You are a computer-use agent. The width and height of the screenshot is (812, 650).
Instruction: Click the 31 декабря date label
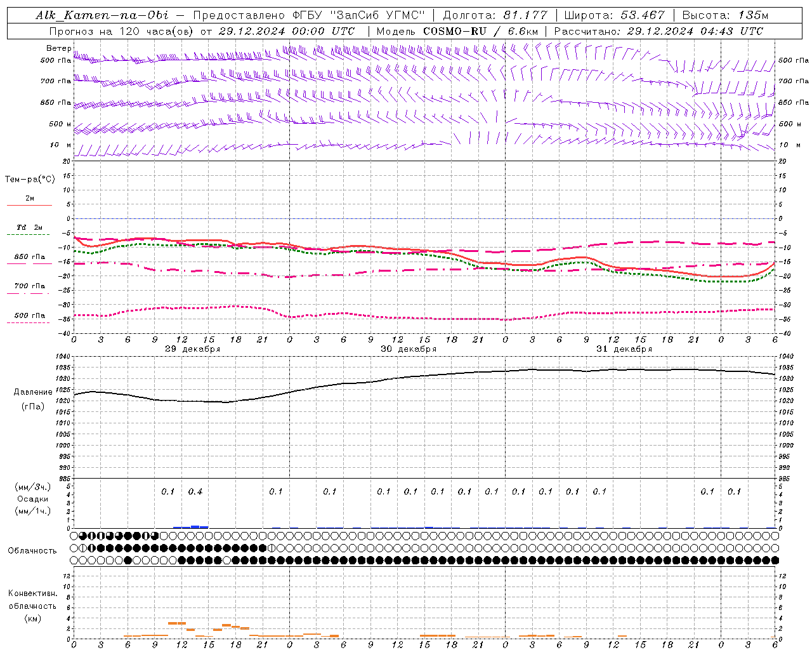624,349
